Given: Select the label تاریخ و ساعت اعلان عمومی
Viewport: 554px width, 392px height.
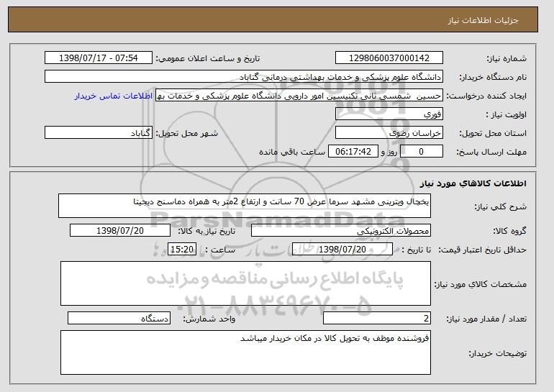Looking at the screenshot, I should pos(208,58).
